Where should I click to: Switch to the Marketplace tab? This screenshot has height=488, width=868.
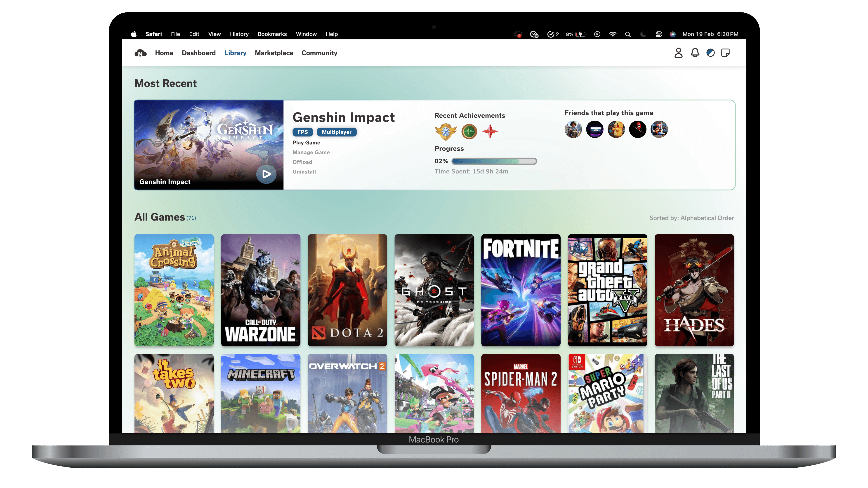pos(274,53)
